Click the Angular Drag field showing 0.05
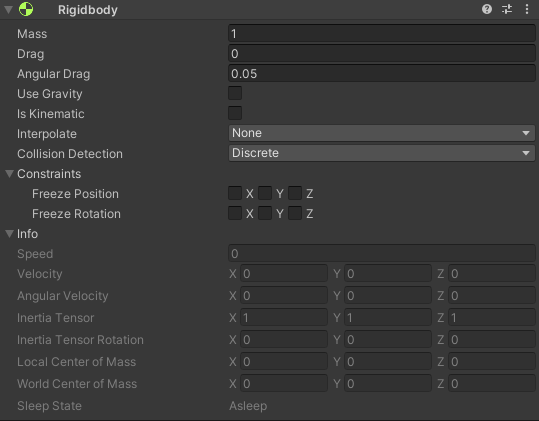The width and height of the screenshot is (539, 421). [x=382, y=73]
